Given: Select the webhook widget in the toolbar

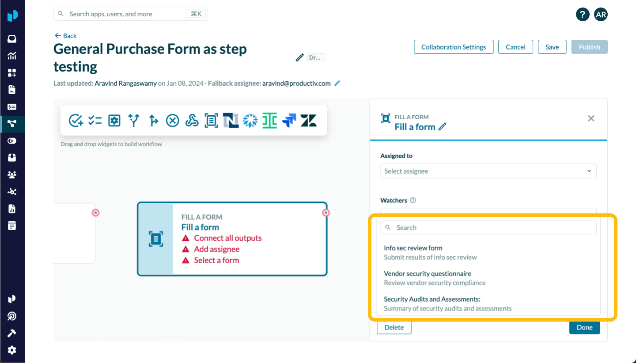Looking at the screenshot, I should (192, 120).
